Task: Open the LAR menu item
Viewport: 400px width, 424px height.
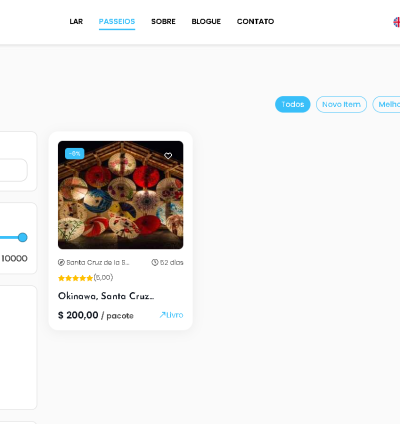Action: [x=76, y=21]
